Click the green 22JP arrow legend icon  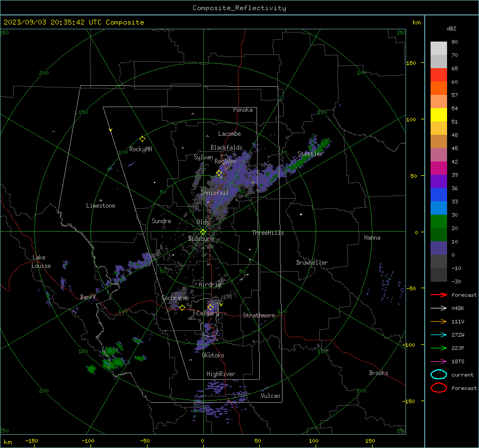click(x=439, y=348)
